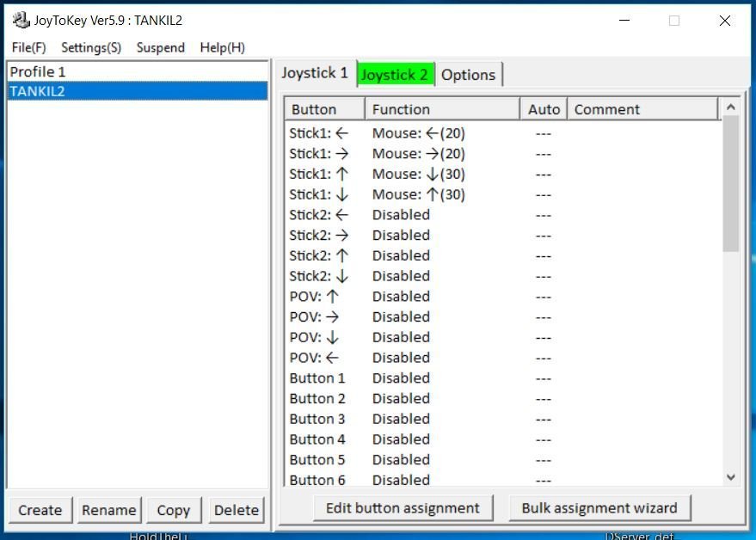Click Disabled function of POV up
756x540 pixels.
click(401, 297)
